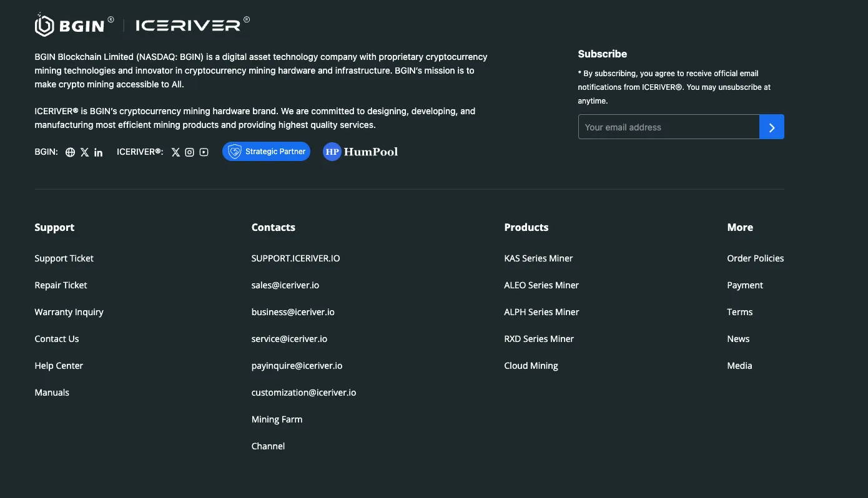Click the 'BGIN Blockchain Limited' description paragraph
Viewport: 868px width, 498px height.
point(261,71)
